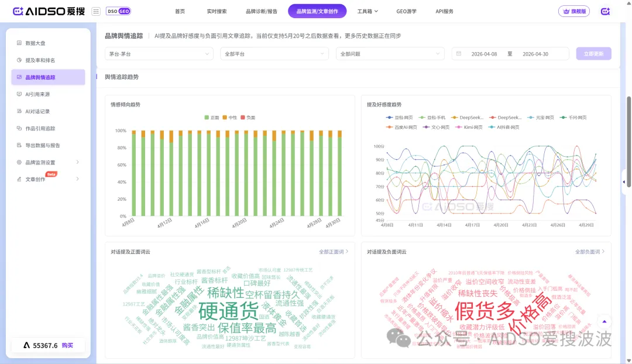Go to 首页 tab
The height and width of the screenshot is (364, 632).
pos(180,11)
